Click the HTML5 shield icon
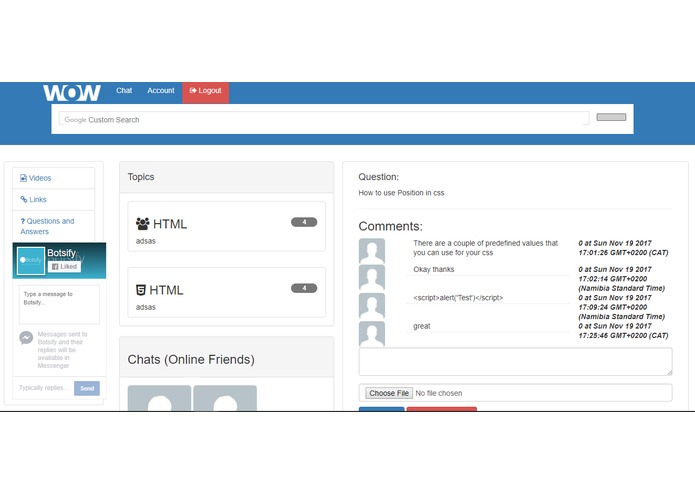695x494 pixels. pyautogui.click(x=141, y=290)
